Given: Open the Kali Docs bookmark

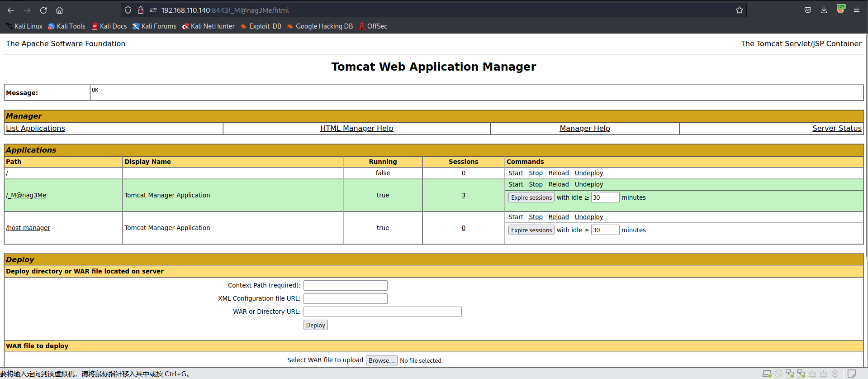Looking at the screenshot, I should click(109, 26).
